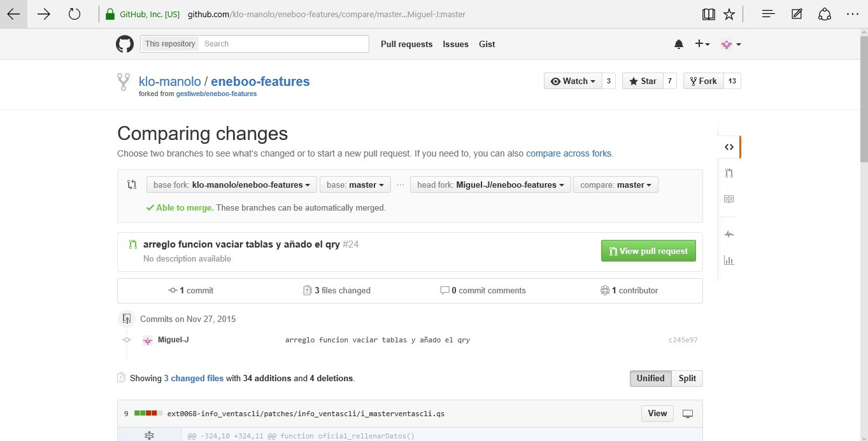The height and width of the screenshot is (441, 868).
Task: Click the 0 commit comments tab
Action: 483,290
